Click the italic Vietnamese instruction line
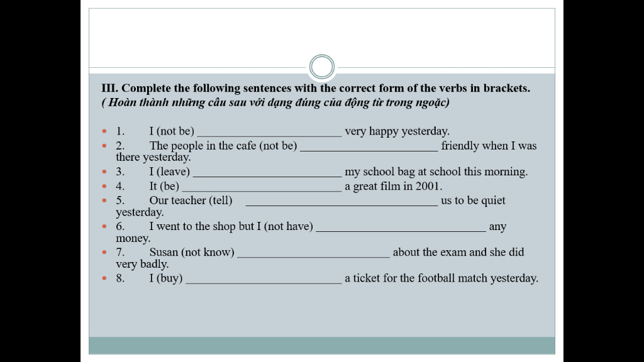The height and width of the screenshot is (362, 644). point(275,102)
